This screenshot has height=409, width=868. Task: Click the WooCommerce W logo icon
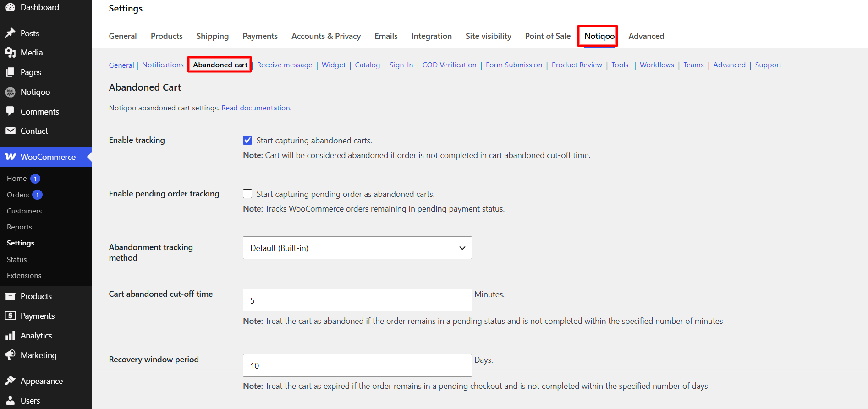pos(10,157)
